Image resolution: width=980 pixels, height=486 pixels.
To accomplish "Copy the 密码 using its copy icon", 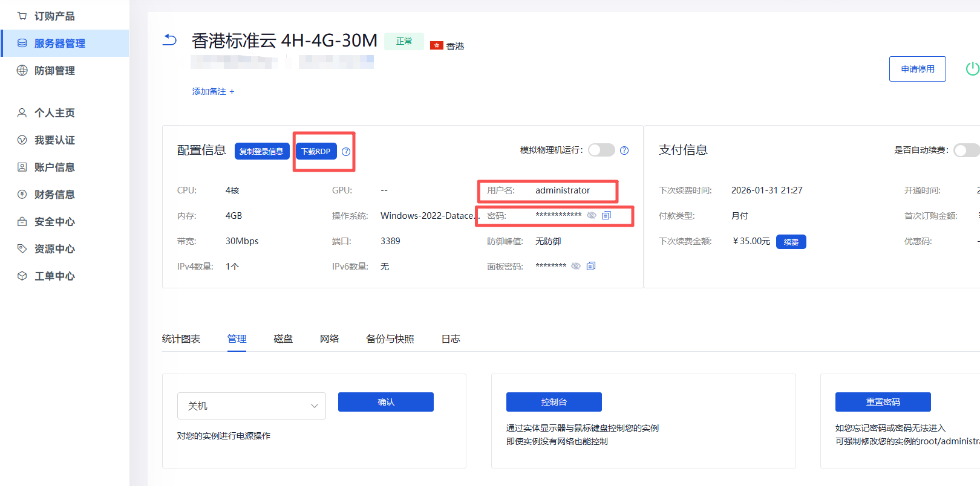I will point(606,216).
